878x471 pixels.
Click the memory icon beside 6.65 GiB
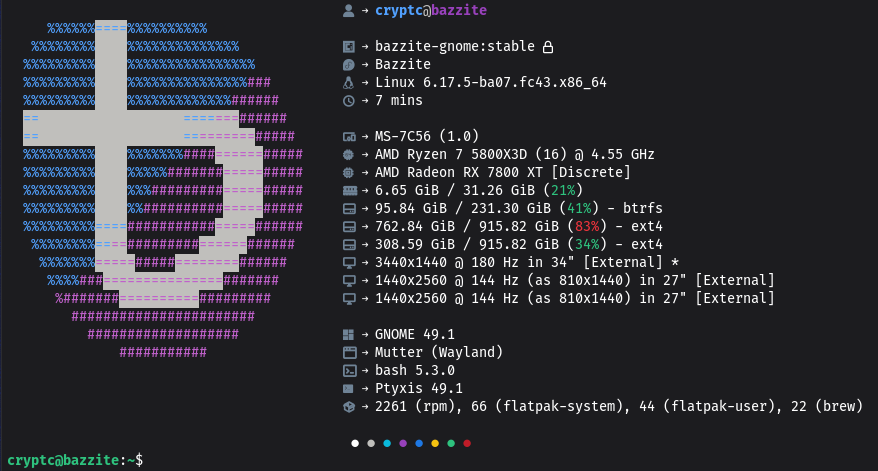tap(349, 190)
